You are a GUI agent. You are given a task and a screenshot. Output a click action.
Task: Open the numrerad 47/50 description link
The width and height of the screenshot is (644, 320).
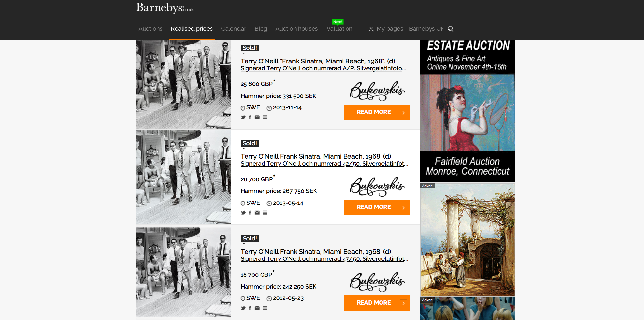324,259
